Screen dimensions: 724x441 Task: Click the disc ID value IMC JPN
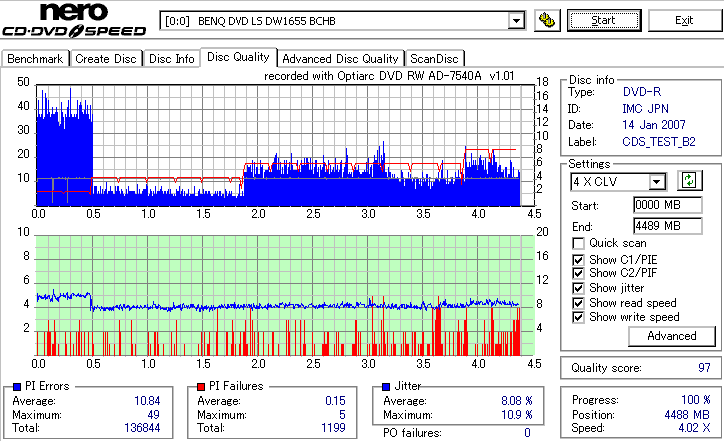point(645,109)
